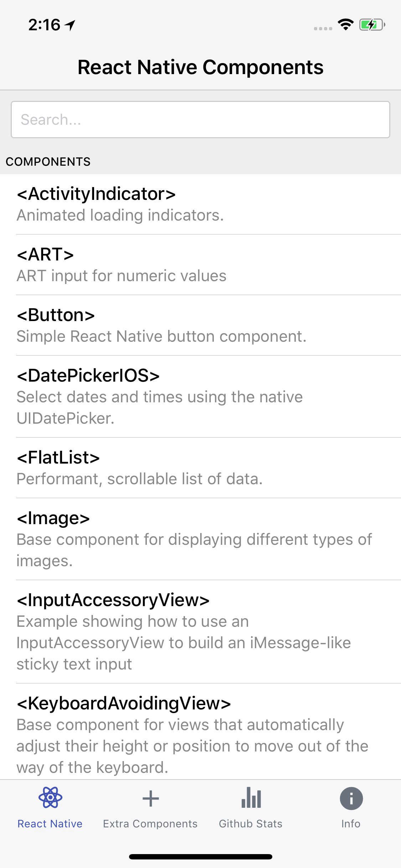Image resolution: width=401 pixels, height=868 pixels.
Task: Open the InputAccessoryView component entry
Action: point(200,631)
